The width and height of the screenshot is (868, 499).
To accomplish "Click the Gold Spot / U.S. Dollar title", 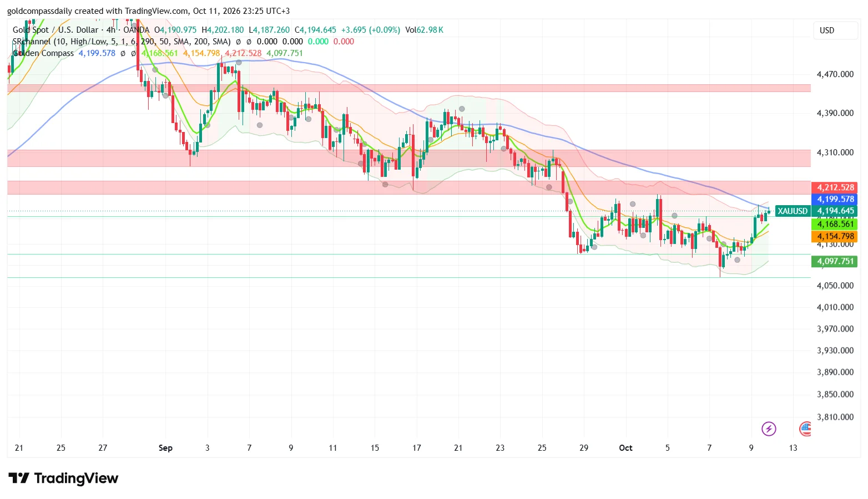I will coord(55,30).
